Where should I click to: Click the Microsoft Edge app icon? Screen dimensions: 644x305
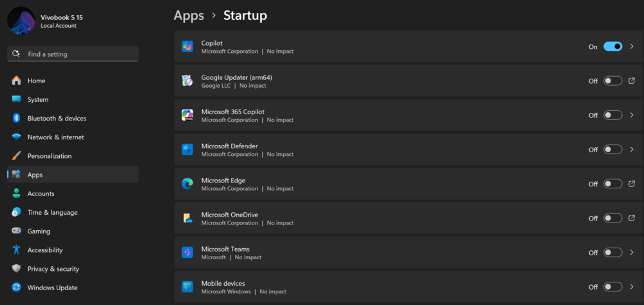[187, 184]
